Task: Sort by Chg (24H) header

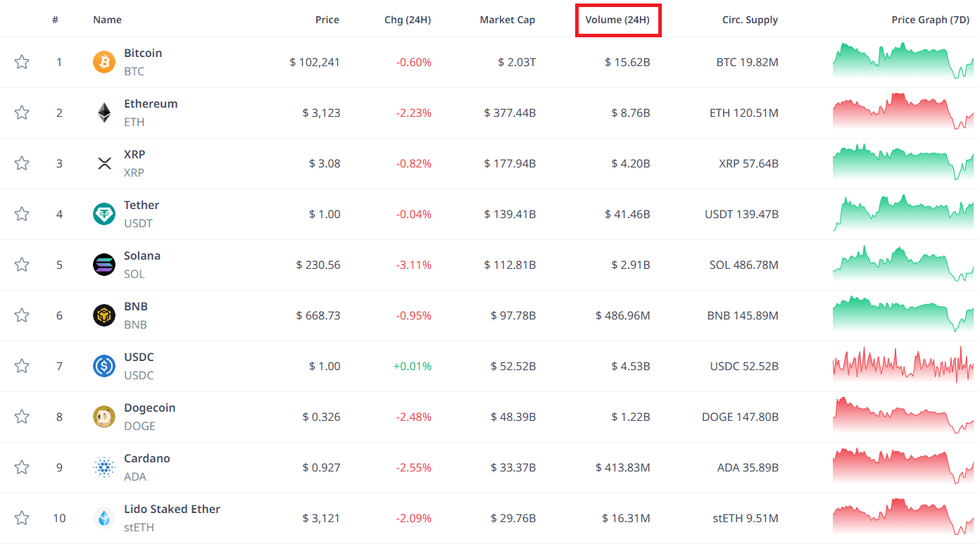Action: (x=408, y=20)
